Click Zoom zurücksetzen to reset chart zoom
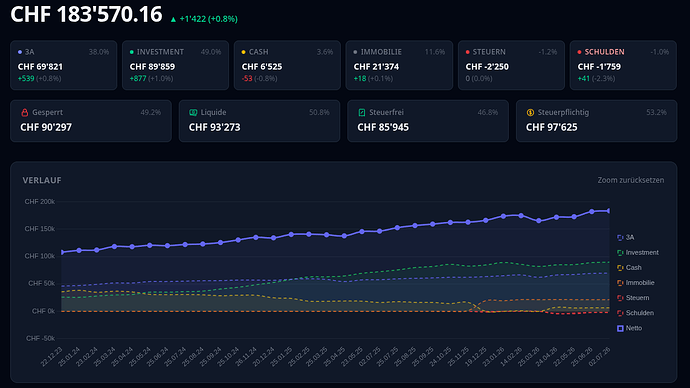 pyautogui.click(x=631, y=180)
